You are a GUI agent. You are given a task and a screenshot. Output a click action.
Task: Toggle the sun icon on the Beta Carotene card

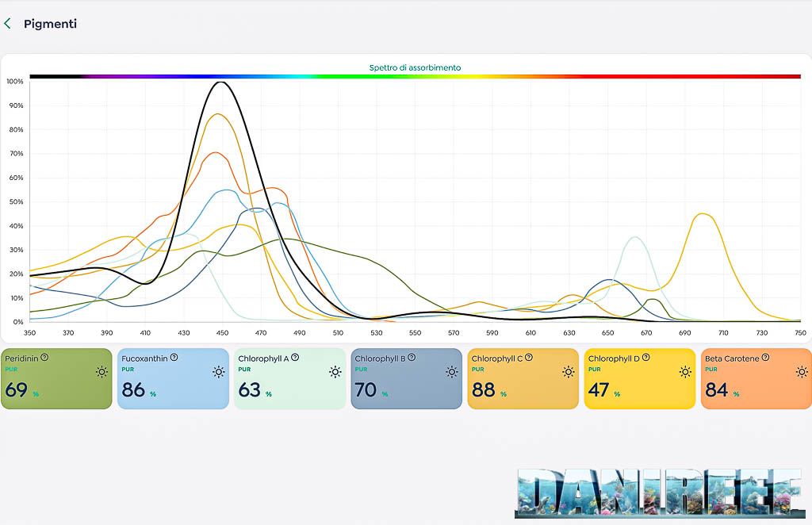point(801,372)
